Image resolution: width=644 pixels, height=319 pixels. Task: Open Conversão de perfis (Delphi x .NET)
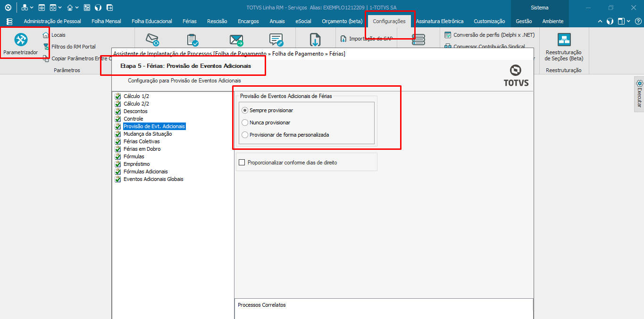(489, 35)
